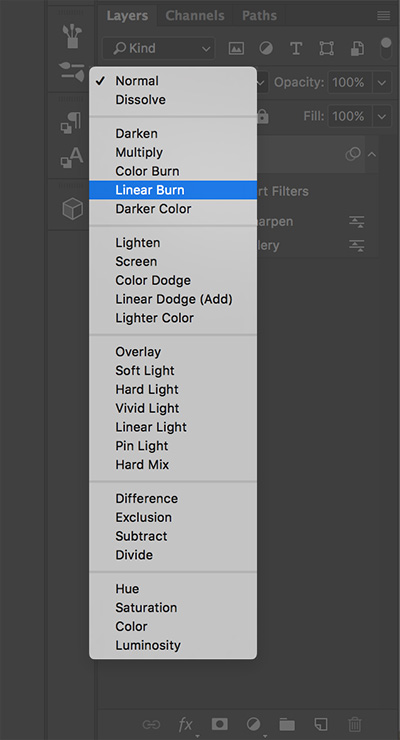
Task: Open the Brush Presets panel icon
Action: point(72,36)
